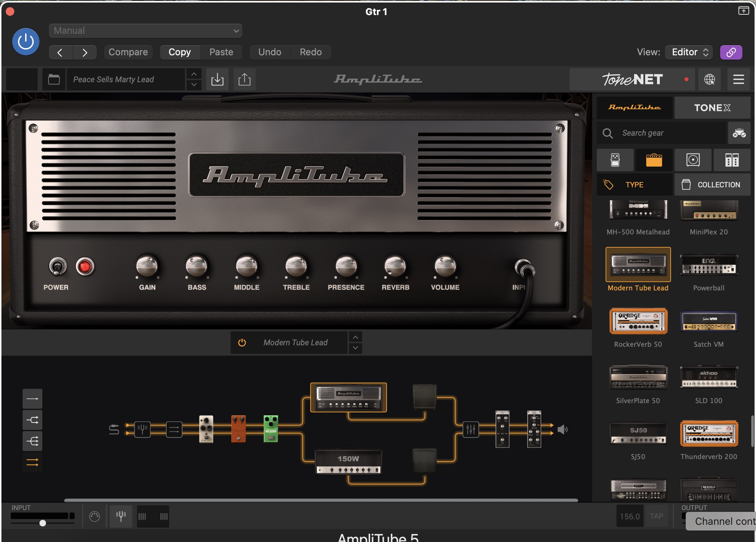Open ToneNET panel

[x=632, y=79]
